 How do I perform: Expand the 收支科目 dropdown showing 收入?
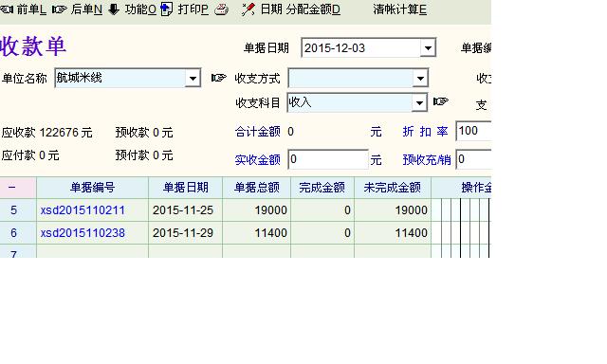click(419, 103)
